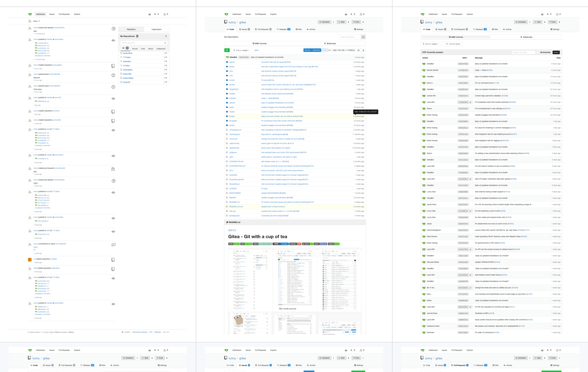Click Fork button on commits page
588x372 pixels.
(x=553, y=22)
